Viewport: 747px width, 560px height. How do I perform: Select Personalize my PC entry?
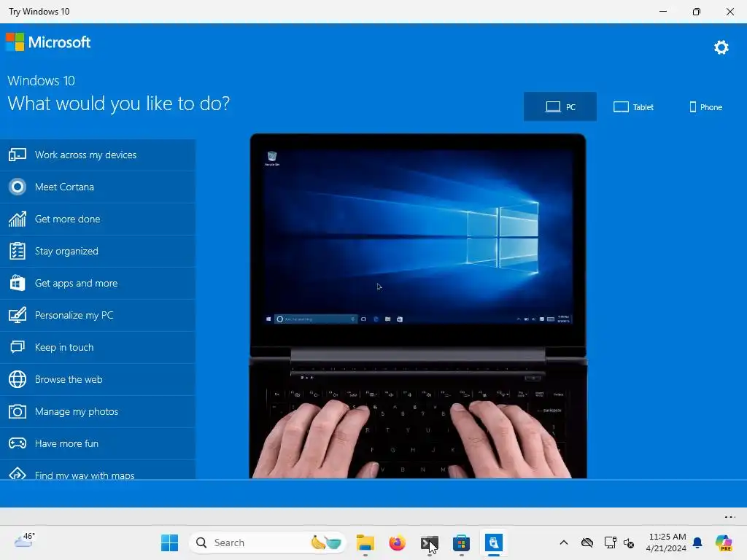pos(98,315)
